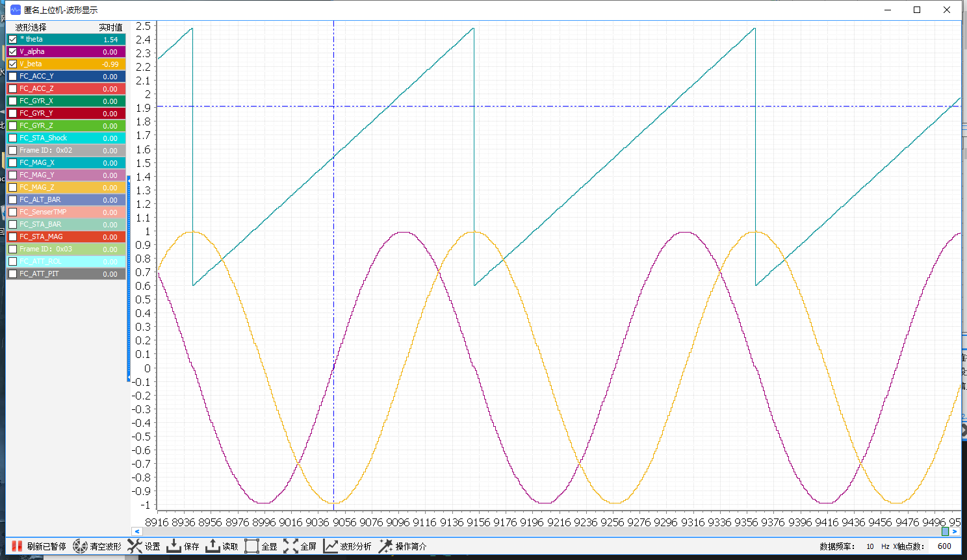Enable the Frame ID: 0x03 checkbox
Image resolution: width=967 pixels, height=560 pixels.
tap(12, 249)
